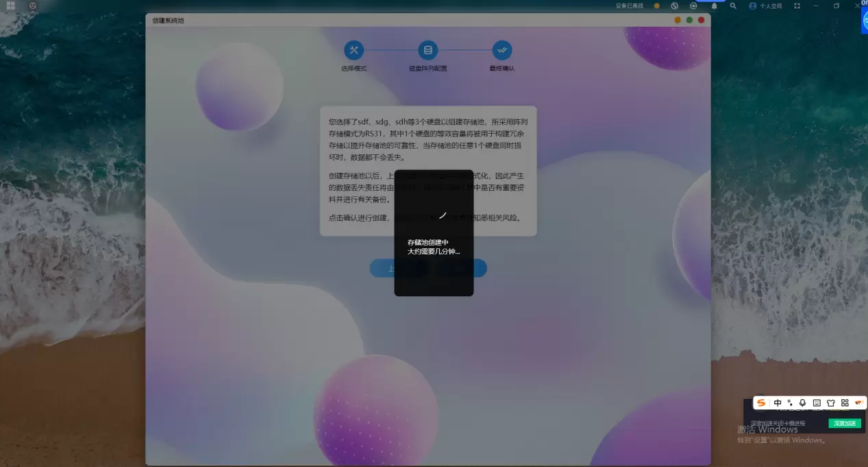
Task: Toggle 中 Chinese input mode in Sogou bar
Action: 778,403
